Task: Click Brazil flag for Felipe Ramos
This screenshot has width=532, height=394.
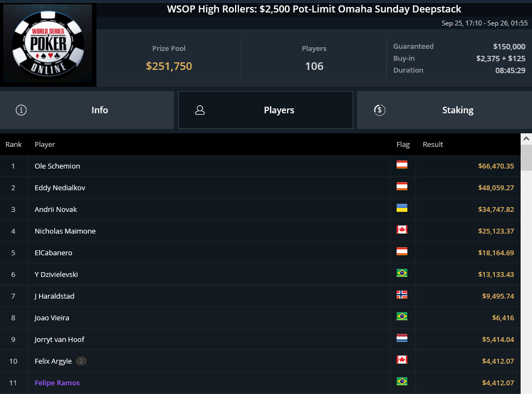Action: click(402, 382)
